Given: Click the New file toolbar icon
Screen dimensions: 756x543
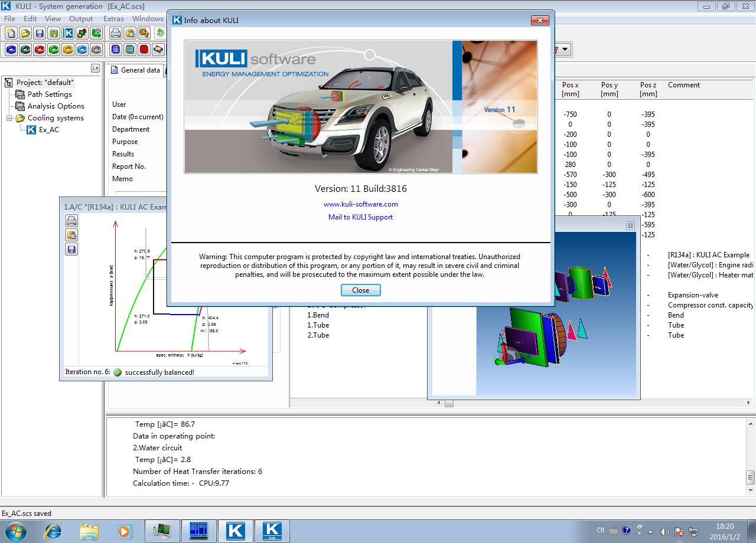Looking at the screenshot, I should tap(11, 33).
